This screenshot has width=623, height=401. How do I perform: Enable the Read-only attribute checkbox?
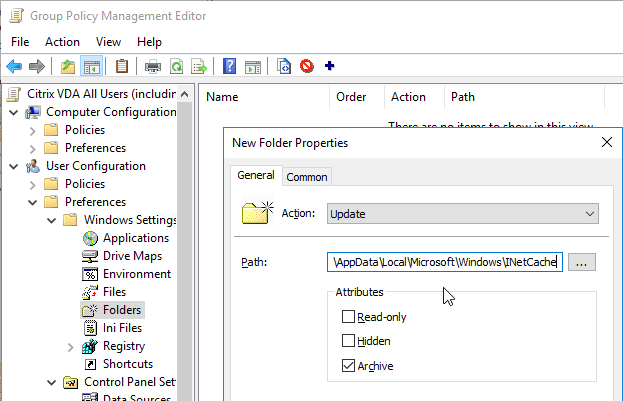(x=348, y=317)
